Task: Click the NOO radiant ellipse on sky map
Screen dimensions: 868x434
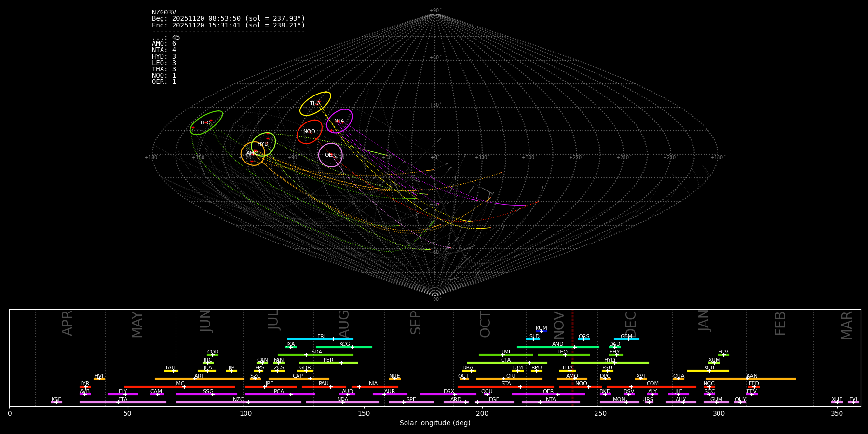Action: (x=310, y=132)
